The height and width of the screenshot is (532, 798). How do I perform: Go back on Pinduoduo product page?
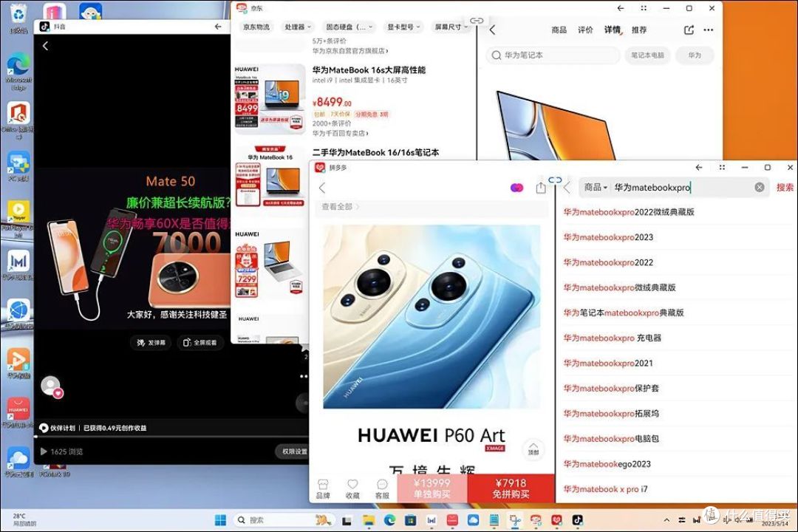(x=322, y=188)
